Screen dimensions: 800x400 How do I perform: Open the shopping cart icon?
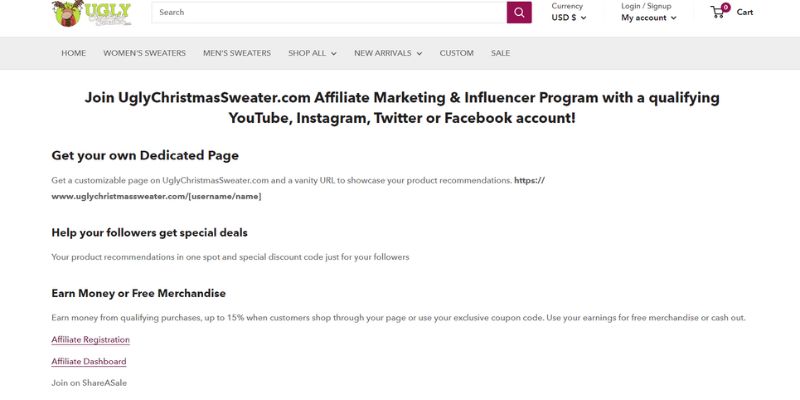click(718, 13)
